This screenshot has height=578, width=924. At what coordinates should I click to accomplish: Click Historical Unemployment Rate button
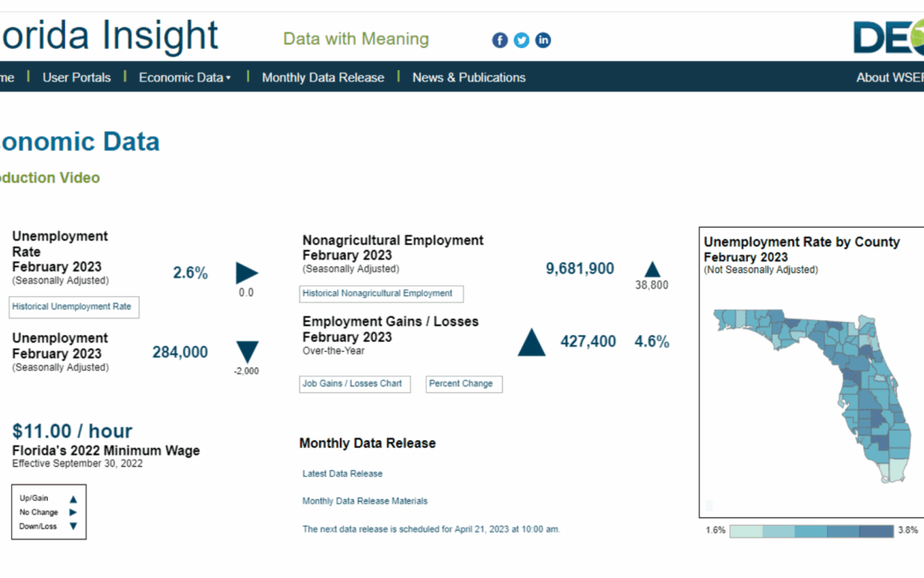[x=74, y=307]
